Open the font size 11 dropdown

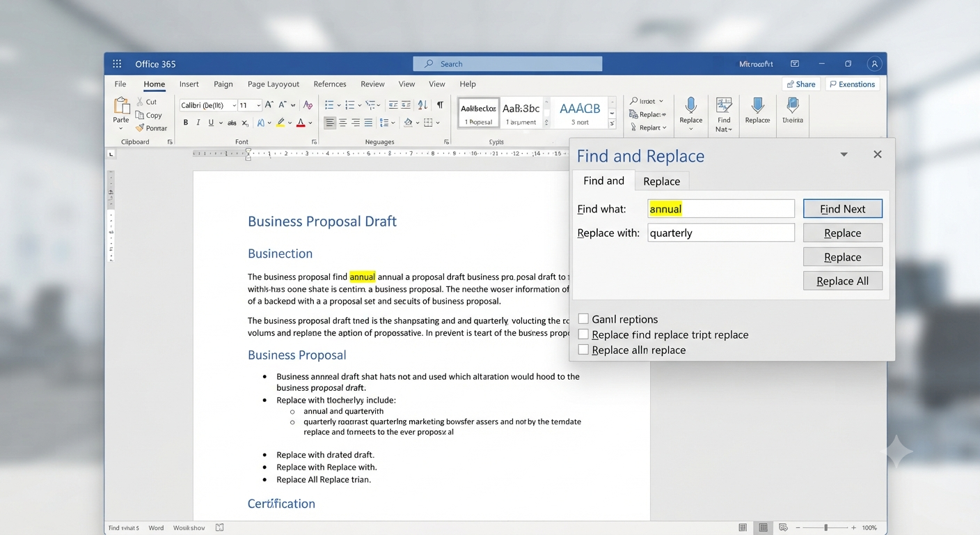(x=259, y=105)
